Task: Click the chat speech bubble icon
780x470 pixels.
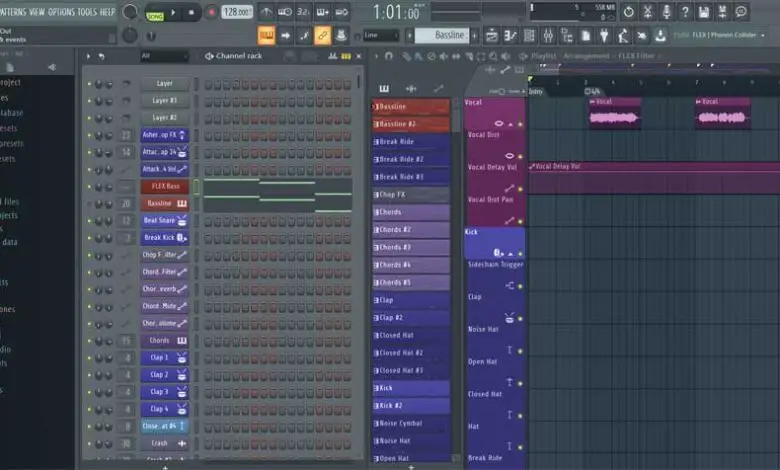Action: point(741,12)
